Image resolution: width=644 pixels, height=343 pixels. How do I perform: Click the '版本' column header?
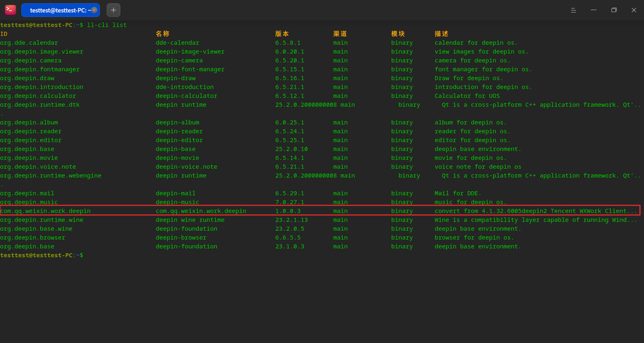click(282, 34)
